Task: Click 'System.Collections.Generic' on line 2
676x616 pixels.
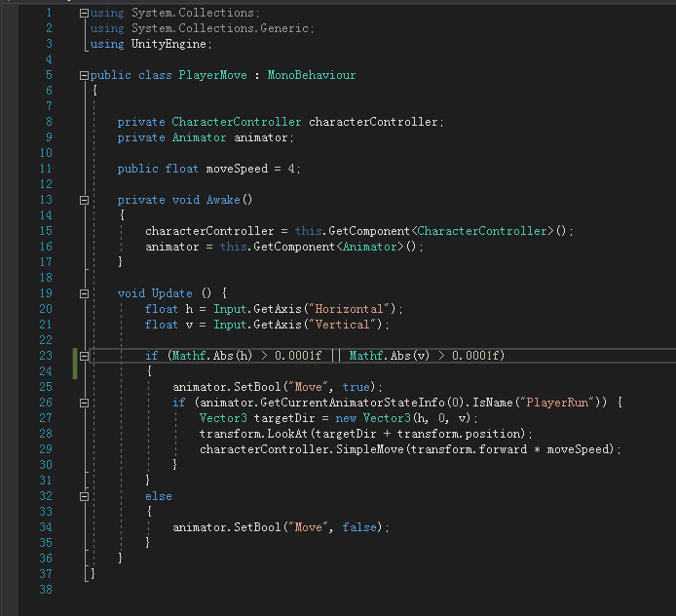Action: (x=220, y=28)
